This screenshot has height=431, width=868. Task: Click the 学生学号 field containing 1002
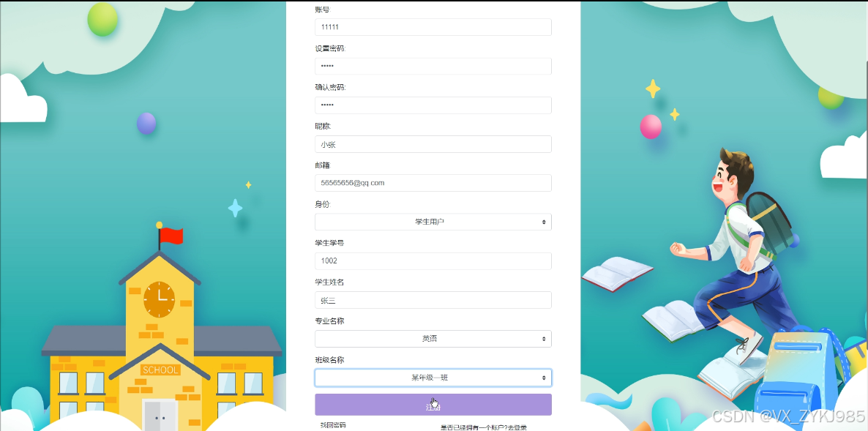433,261
